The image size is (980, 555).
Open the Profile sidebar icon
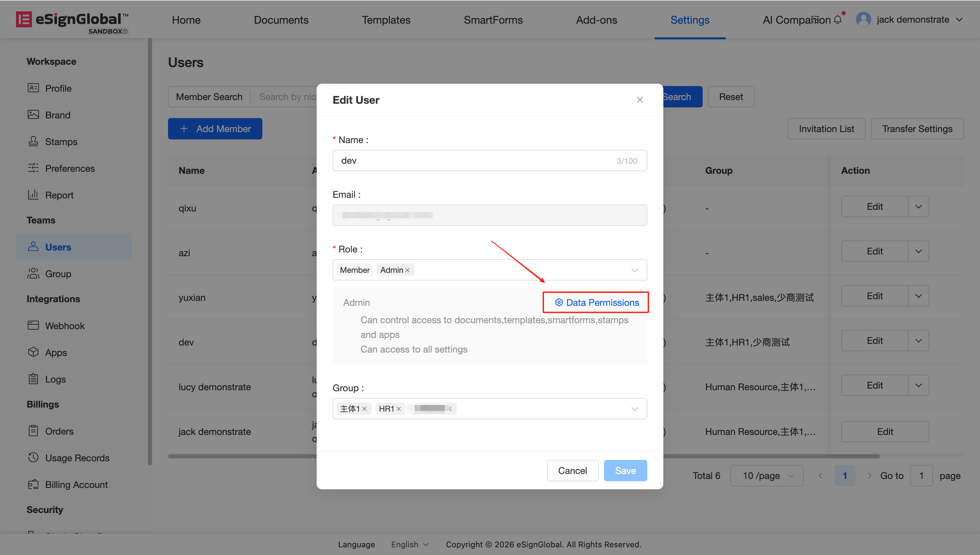click(x=33, y=88)
